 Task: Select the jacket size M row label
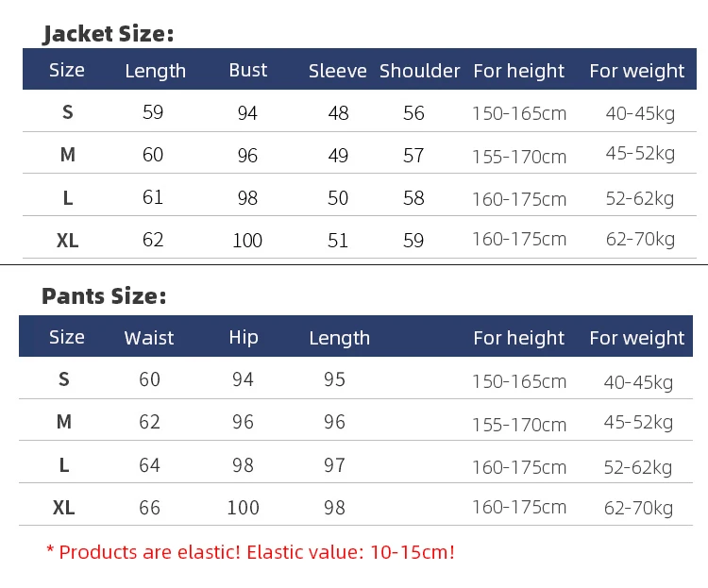[68, 155]
